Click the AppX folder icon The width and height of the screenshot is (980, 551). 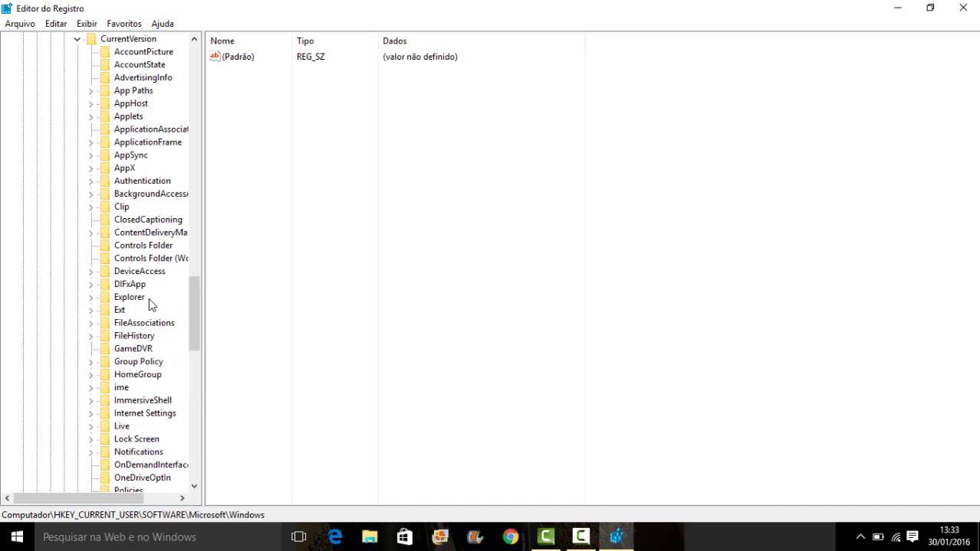point(105,168)
